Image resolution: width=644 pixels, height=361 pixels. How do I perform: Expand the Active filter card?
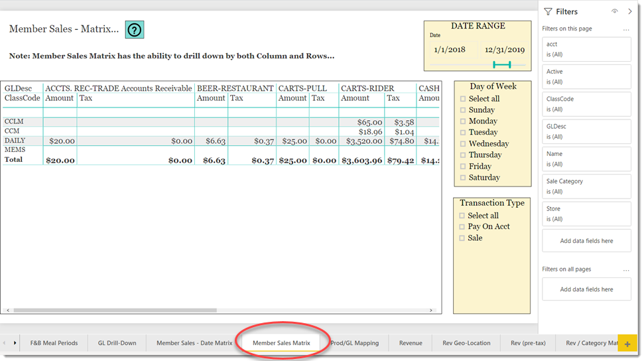tap(586, 77)
